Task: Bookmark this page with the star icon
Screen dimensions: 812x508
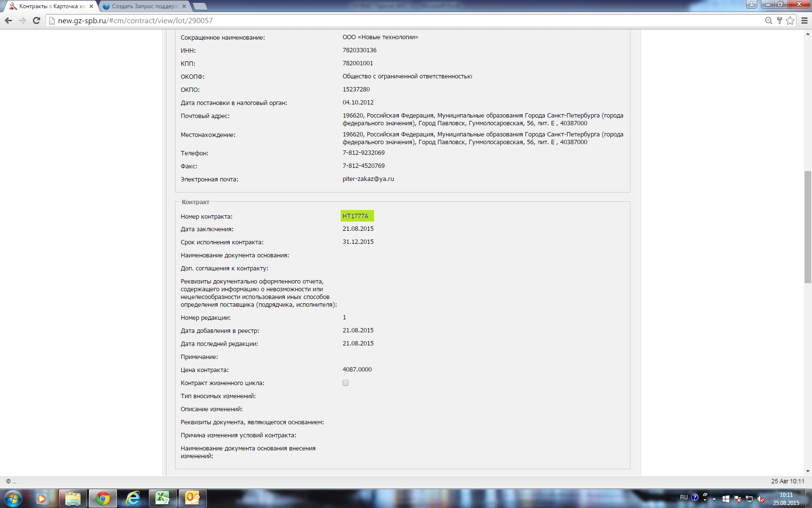Action: pyautogui.click(x=790, y=20)
